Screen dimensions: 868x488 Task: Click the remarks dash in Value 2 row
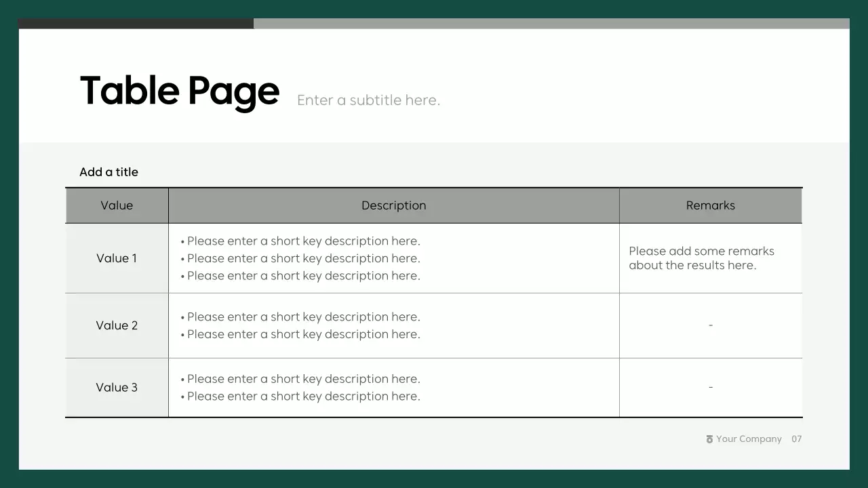click(x=711, y=325)
